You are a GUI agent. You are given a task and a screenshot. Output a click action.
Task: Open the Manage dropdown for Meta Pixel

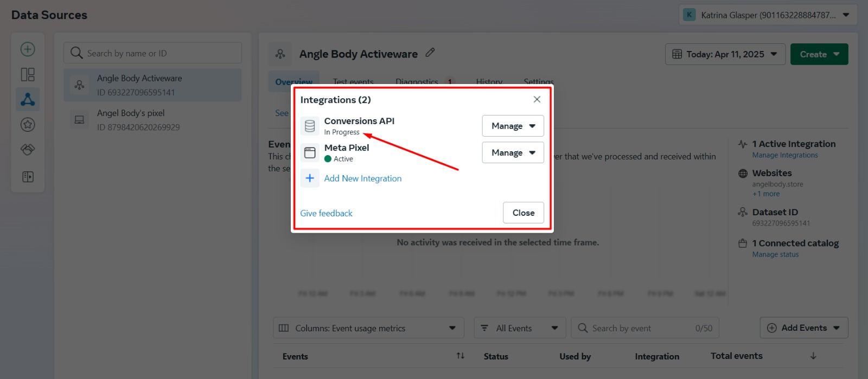point(513,153)
